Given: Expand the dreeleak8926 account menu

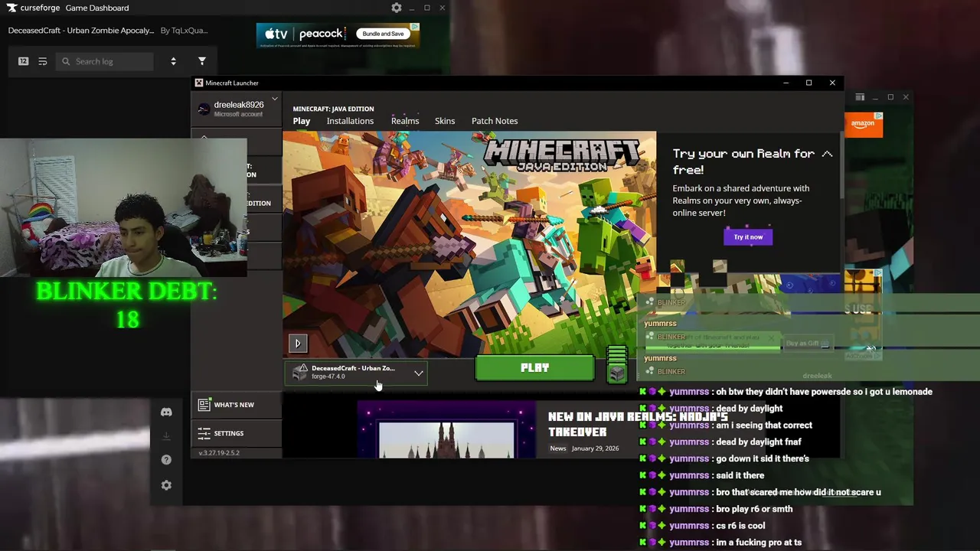Looking at the screenshot, I should pos(274,99).
